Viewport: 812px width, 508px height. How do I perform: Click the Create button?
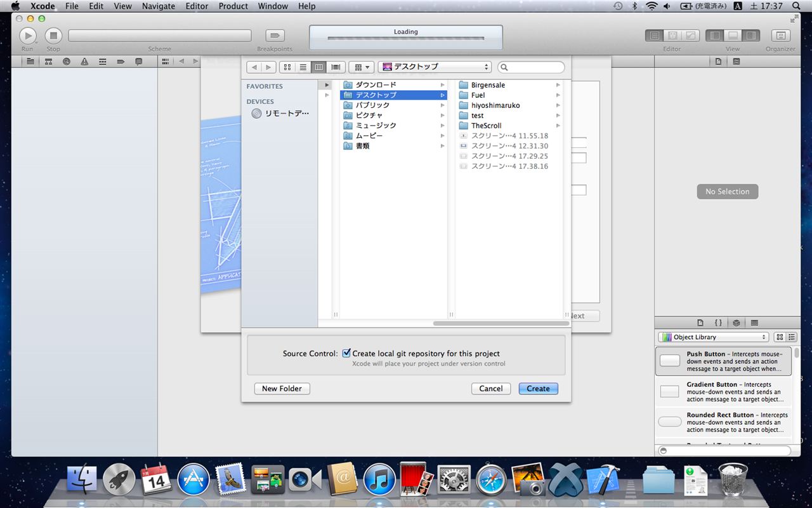point(538,389)
